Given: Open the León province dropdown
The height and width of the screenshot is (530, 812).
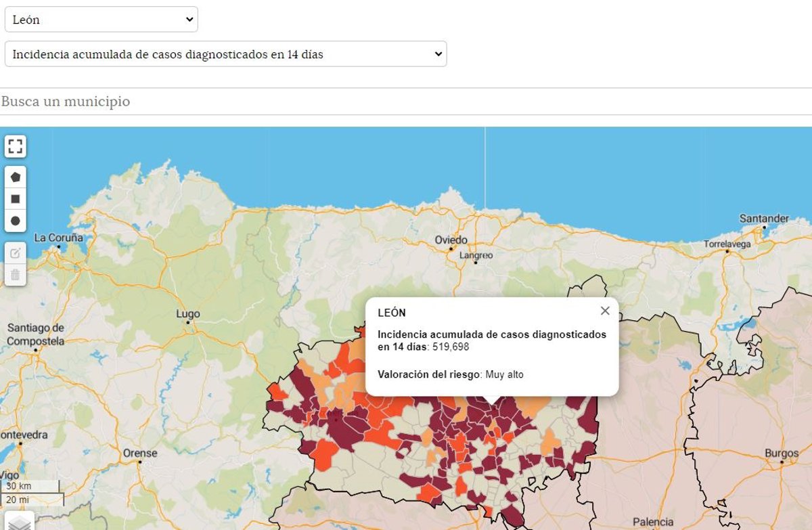Looking at the screenshot, I should (x=101, y=20).
